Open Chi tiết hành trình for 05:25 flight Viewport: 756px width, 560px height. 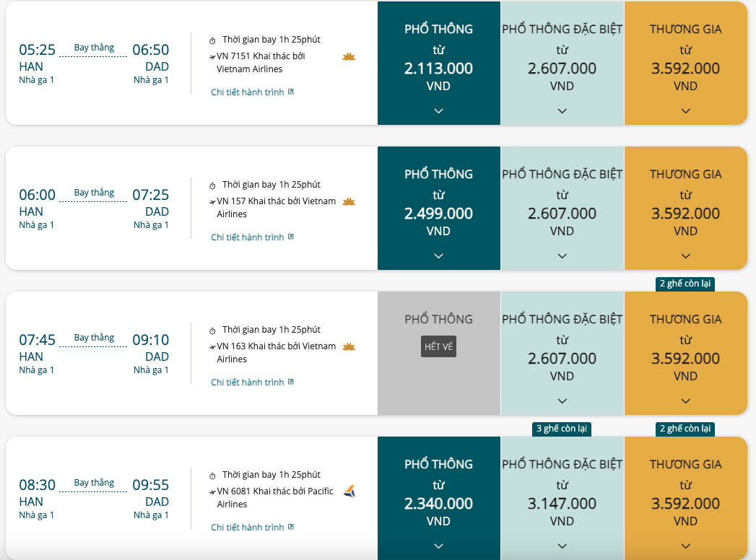[248, 92]
